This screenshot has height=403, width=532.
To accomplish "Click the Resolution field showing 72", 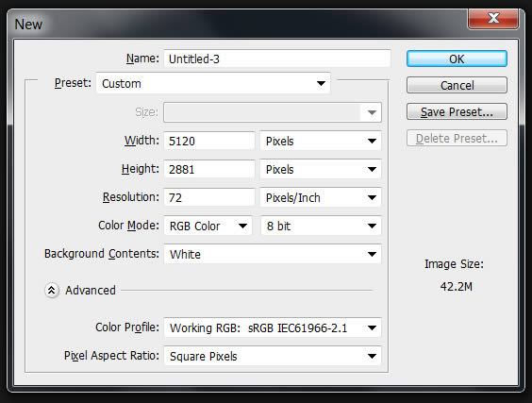I will point(209,197).
